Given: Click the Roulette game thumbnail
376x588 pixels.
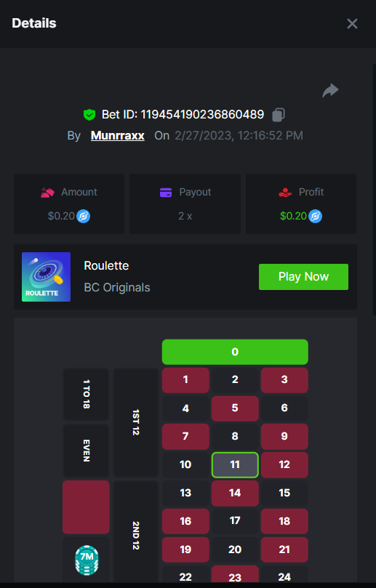Looking at the screenshot, I should coord(46,277).
